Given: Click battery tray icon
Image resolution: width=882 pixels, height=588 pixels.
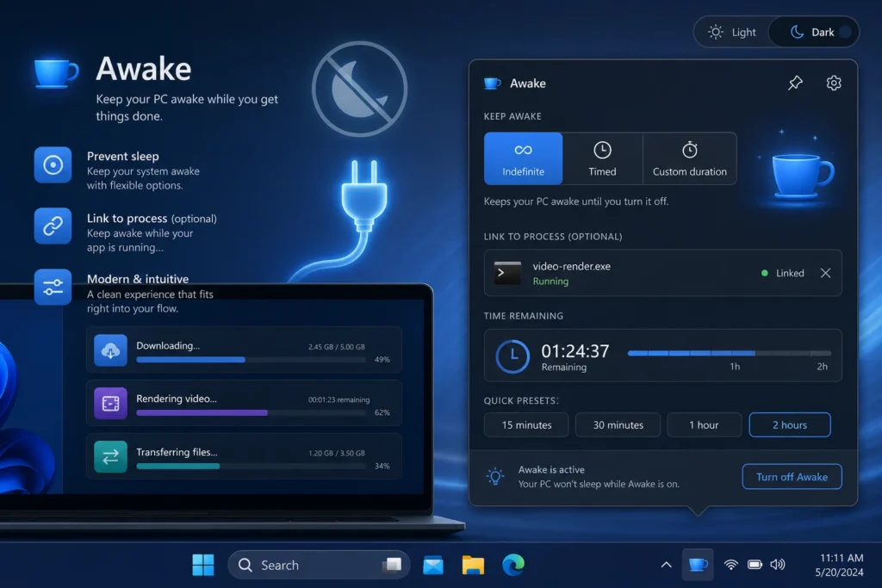Looking at the screenshot, I should coord(755,565).
